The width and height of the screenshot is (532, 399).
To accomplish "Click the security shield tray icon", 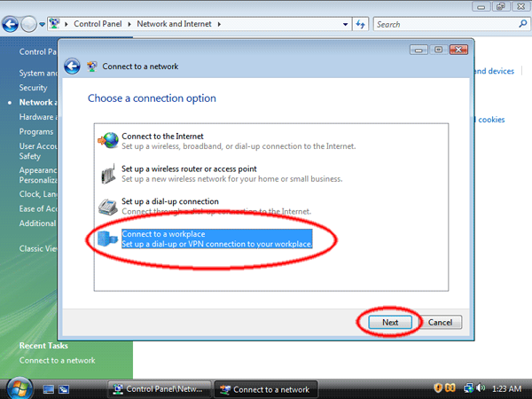I will 438,387.
